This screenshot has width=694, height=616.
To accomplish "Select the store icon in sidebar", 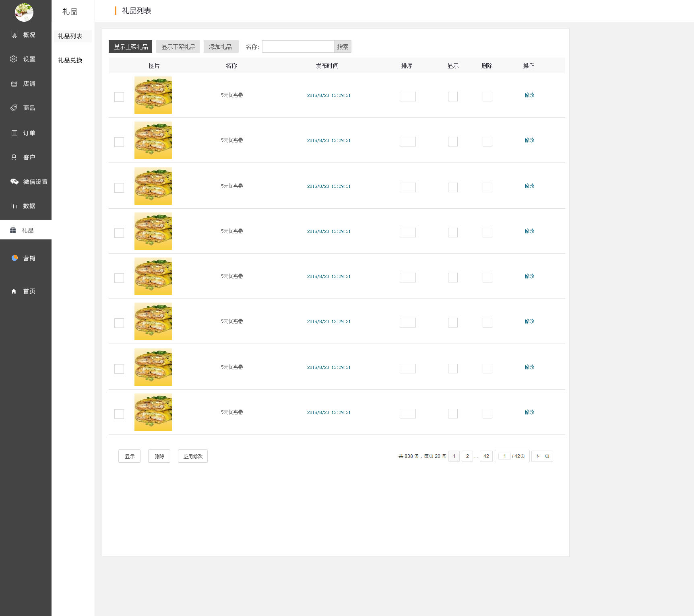I will pyautogui.click(x=14, y=84).
